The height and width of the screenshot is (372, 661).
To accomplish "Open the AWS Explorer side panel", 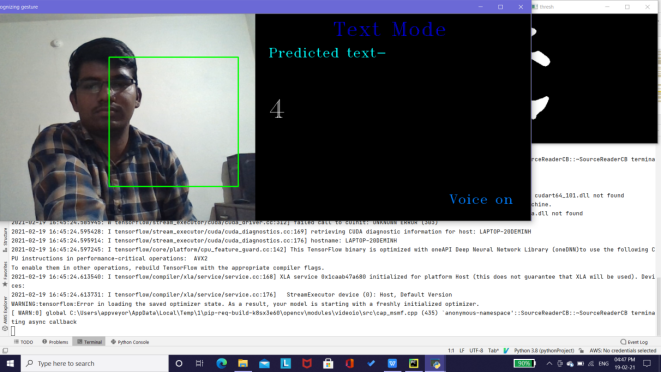I will tap(5, 313).
